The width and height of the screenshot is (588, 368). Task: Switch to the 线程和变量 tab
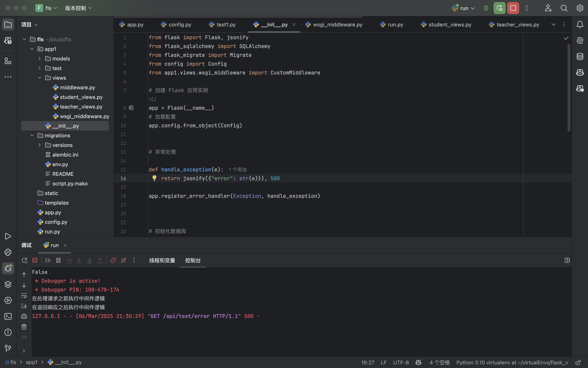[x=162, y=260]
